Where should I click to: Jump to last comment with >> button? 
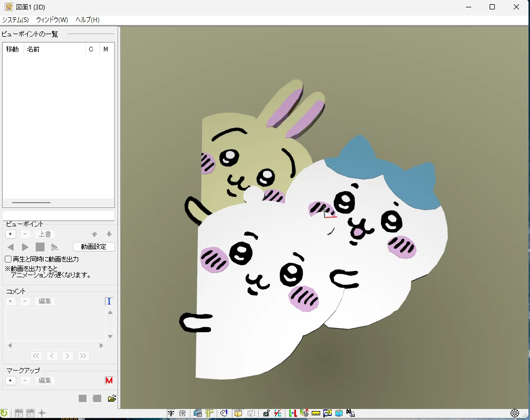pyautogui.click(x=83, y=355)
